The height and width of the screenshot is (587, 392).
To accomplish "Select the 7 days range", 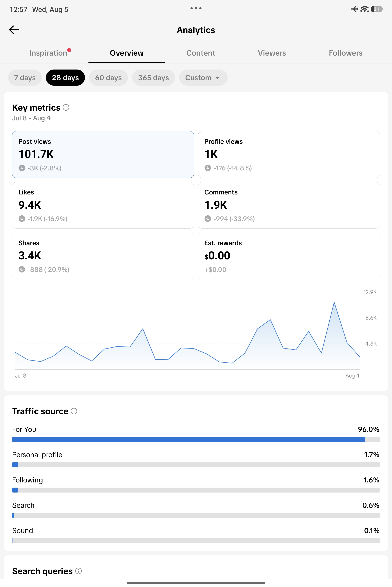I will [x=25, y=78].
